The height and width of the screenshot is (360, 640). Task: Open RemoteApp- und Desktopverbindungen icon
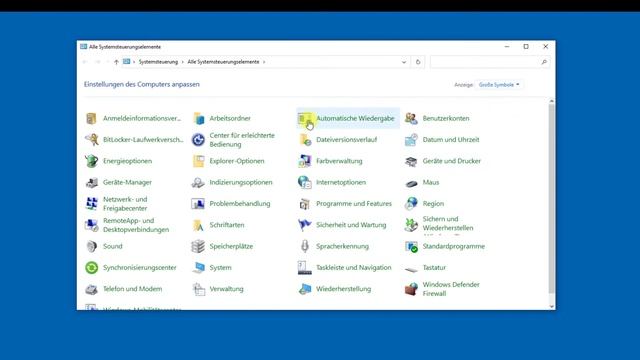click(x=91, y=225)
